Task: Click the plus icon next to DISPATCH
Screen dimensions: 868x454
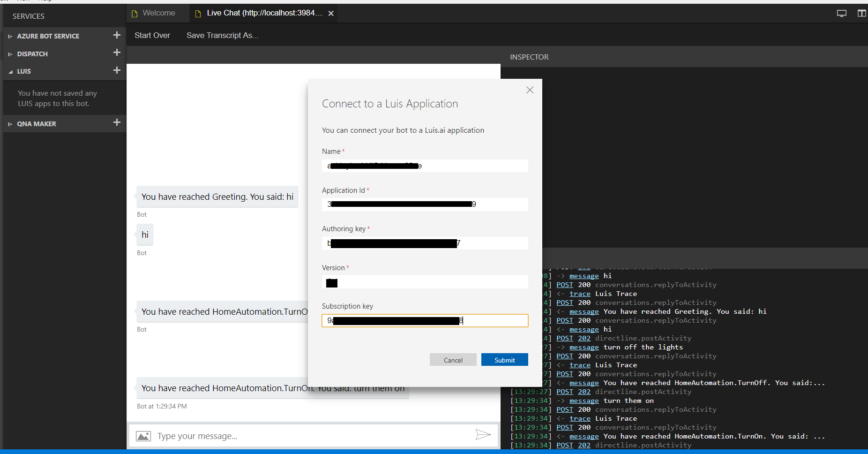Action: 117,53
